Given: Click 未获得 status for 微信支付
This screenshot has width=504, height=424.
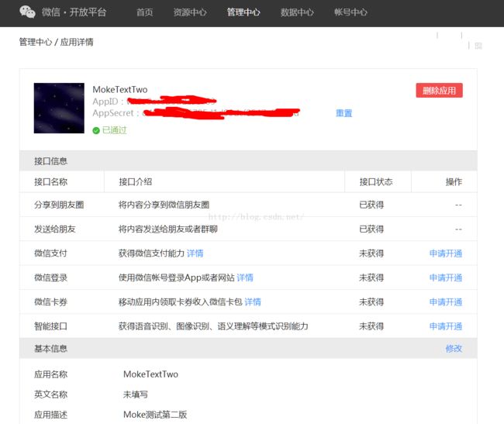Looking at the screenshot, I should [x=371, y=253].
